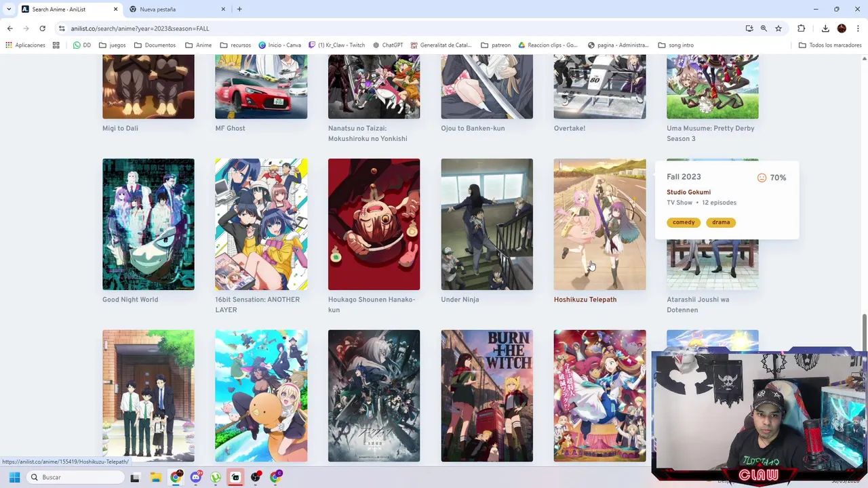Open the zoom magnifier icon in address bar
Image resolution: width=868 pixels, height=488 pixels.
click(764, 28)
